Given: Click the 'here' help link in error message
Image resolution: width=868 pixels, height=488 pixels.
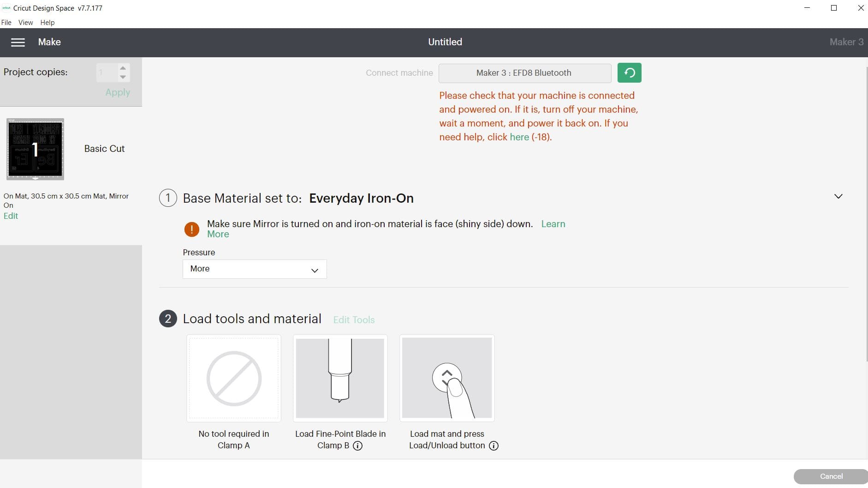Looking at the screenshot, I should [519, 137].
